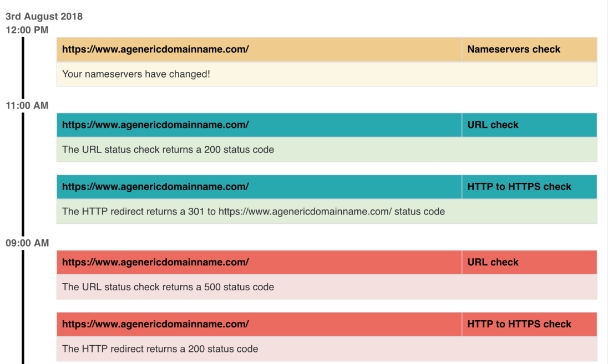Select the Nameservers check label
The image size is (608, 364).
click(514, 49)
